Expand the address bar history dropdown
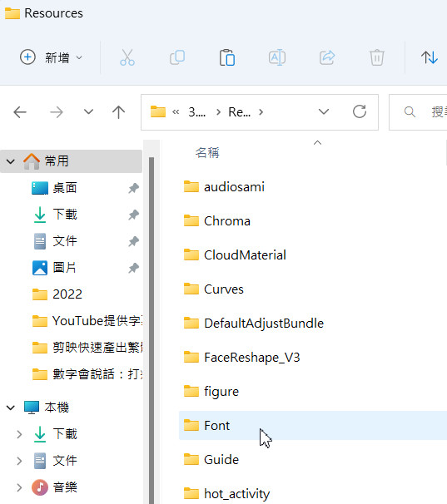Image resolution: width=447 pixels, height=504 pixels. [324, 111]
